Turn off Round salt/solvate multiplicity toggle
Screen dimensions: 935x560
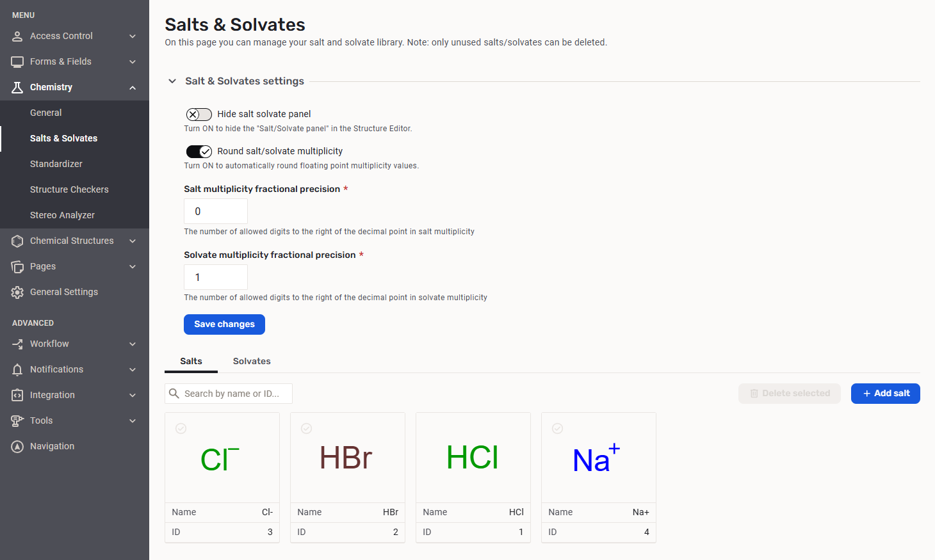coord(199,152)
